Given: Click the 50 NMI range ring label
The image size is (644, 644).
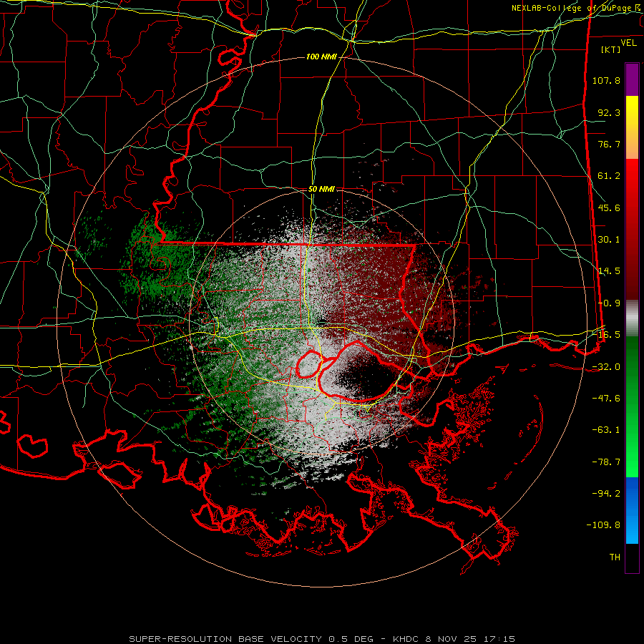Looking at the screenshot, I should pyautogui.click(x=321, y=189).
